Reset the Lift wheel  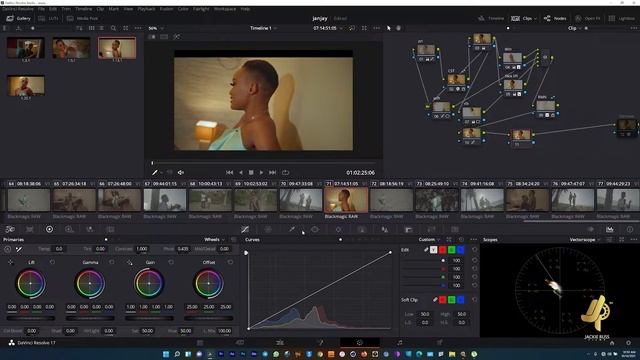[x=52, y=262]
